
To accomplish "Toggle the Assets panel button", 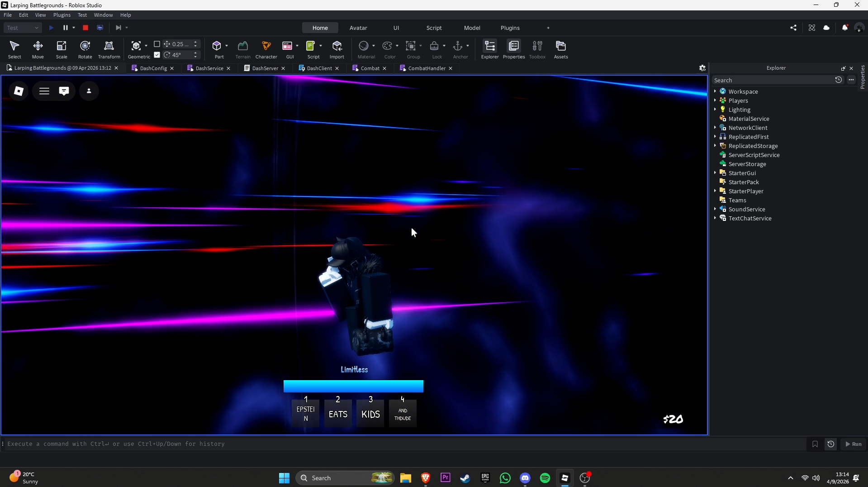I will (x=561, y=49).
